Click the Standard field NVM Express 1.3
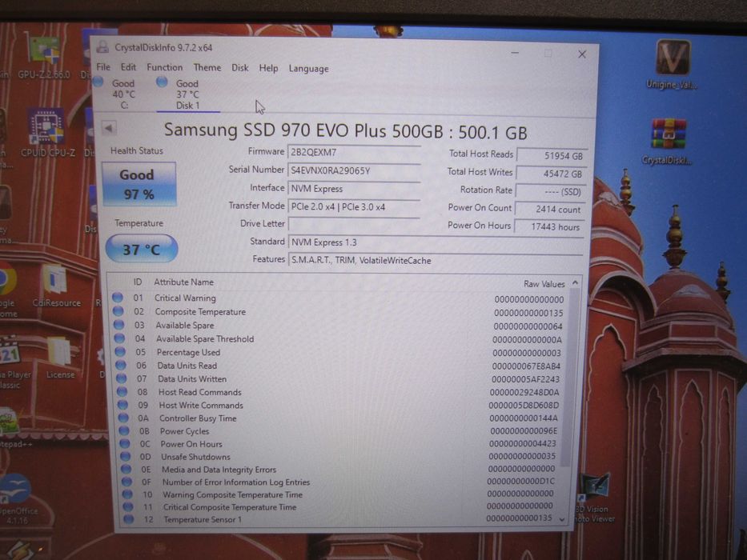Image resolution: width=747 pixels, height=560 pixels. [436, 242]
